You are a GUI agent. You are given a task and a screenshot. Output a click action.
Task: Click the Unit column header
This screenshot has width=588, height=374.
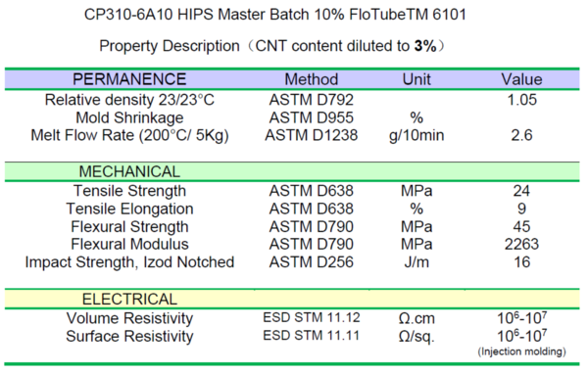416,79
